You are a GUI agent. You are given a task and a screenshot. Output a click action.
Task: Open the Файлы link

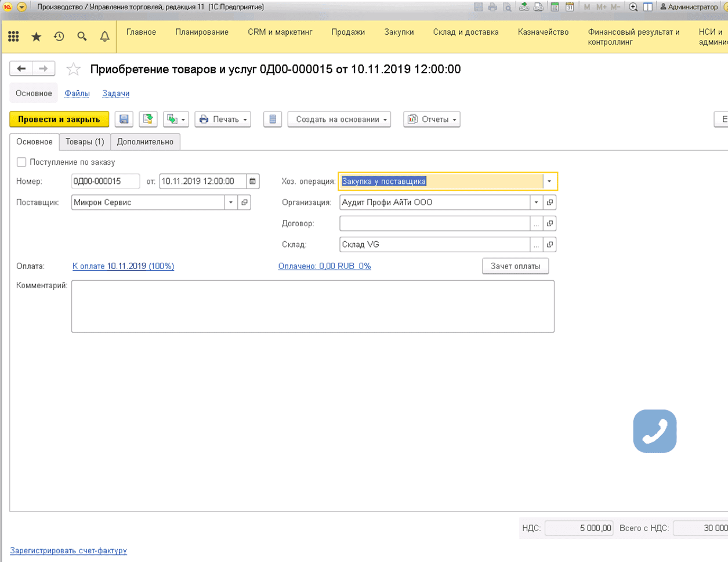[77, 93]
